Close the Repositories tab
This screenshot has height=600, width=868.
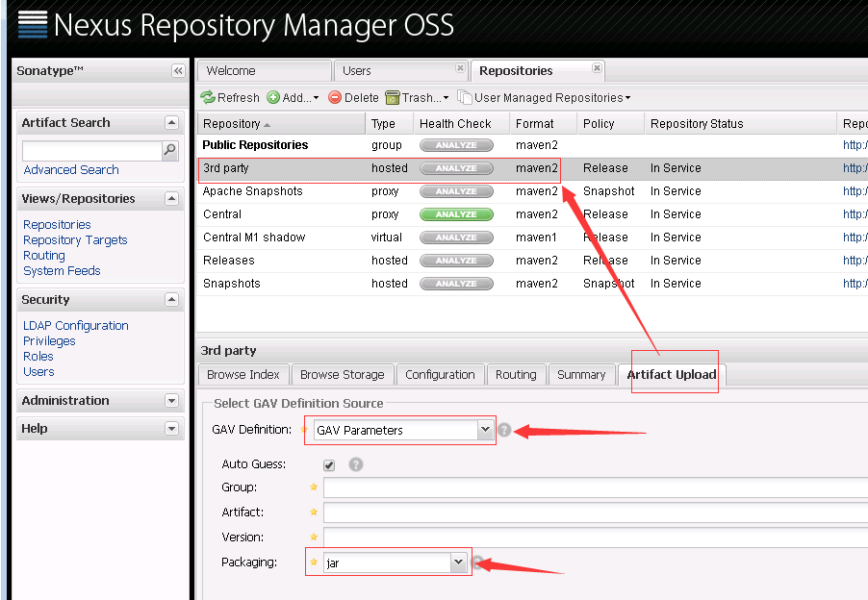pos(597,67)
